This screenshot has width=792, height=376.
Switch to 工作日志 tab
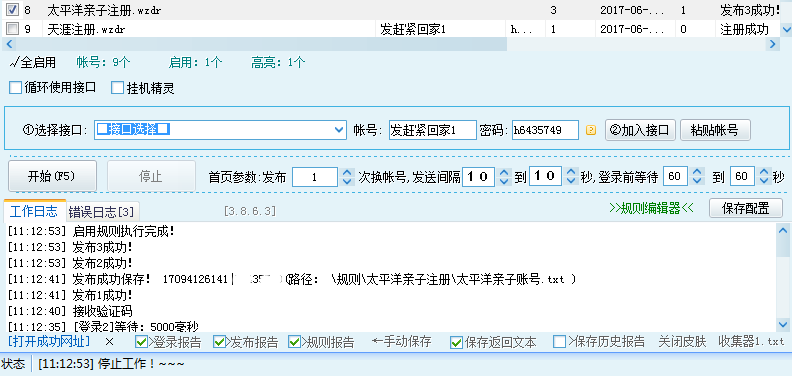click(x=34, y=211)
